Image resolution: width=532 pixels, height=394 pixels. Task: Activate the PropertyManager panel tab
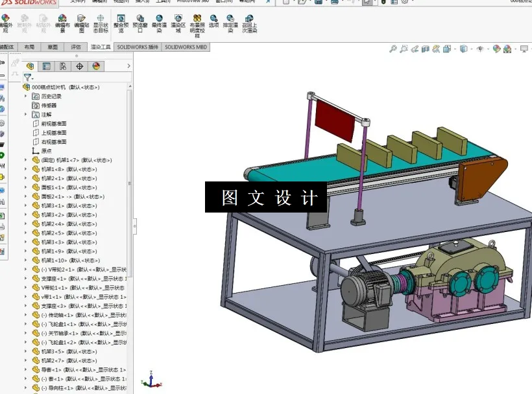point(47,65)
